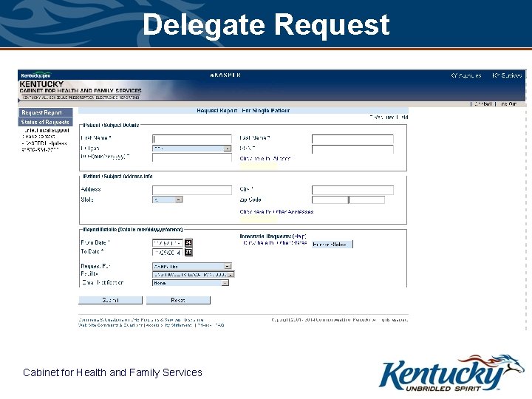Image resolution: width=532 pixels, height=399 pixels.
Task: Open the Email Notification dropdown
Action: [x=191, y=282]
